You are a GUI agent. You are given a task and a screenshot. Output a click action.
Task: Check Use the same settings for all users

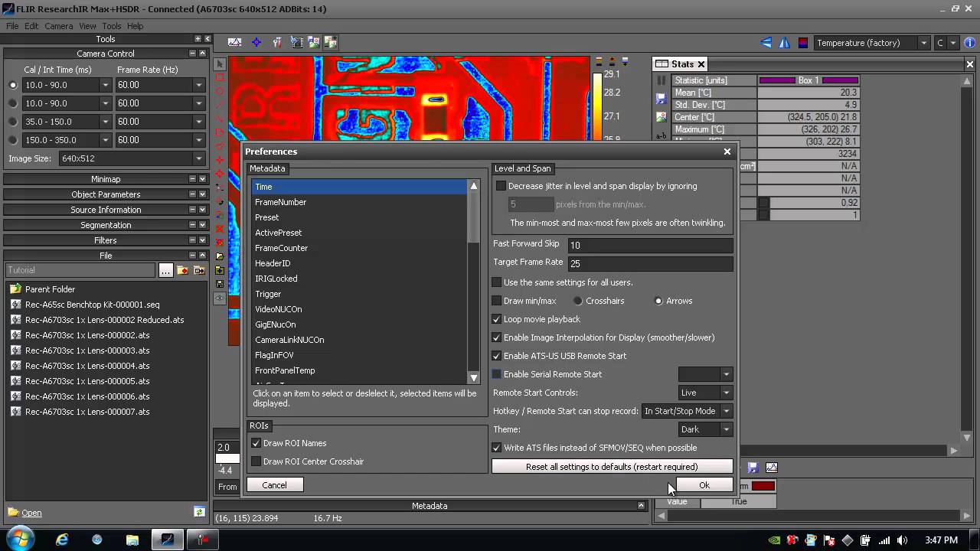coord(496,282)
